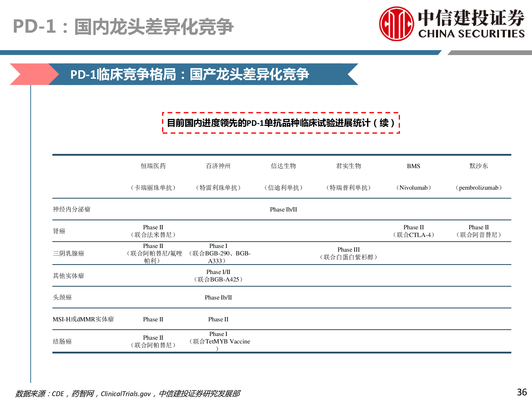Select the row label '其他实体瘤'
Viewport: 532px width, 399px height.
tap(68, 276)
